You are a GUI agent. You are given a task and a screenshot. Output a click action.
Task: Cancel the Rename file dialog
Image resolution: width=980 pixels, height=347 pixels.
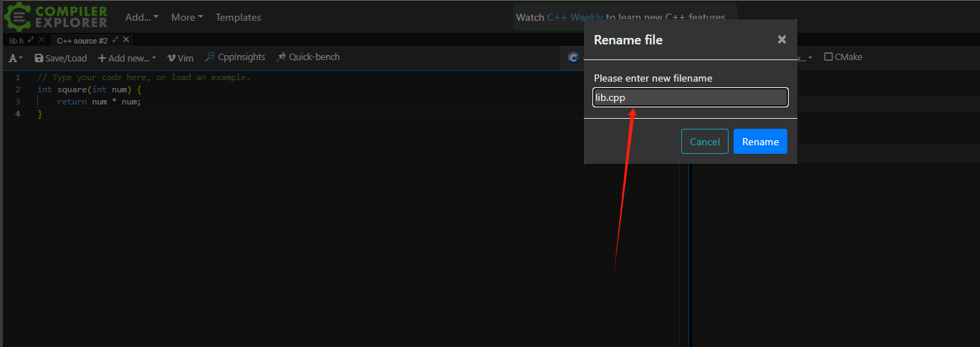coord(704,142)
